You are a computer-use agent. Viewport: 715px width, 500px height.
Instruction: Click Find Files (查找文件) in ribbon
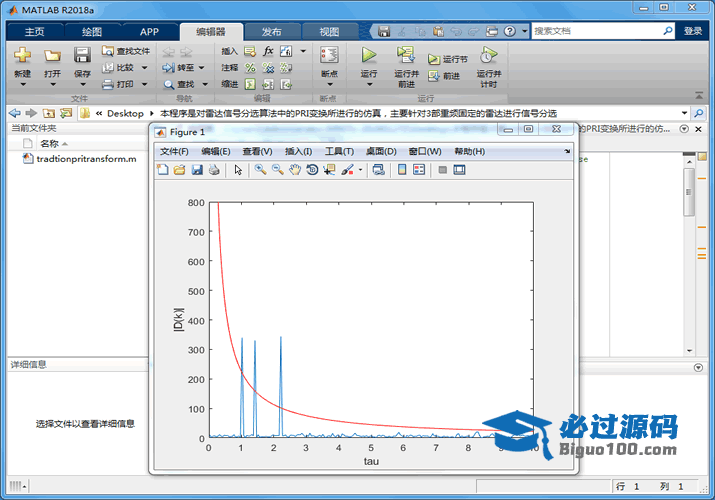pos(126,51)
